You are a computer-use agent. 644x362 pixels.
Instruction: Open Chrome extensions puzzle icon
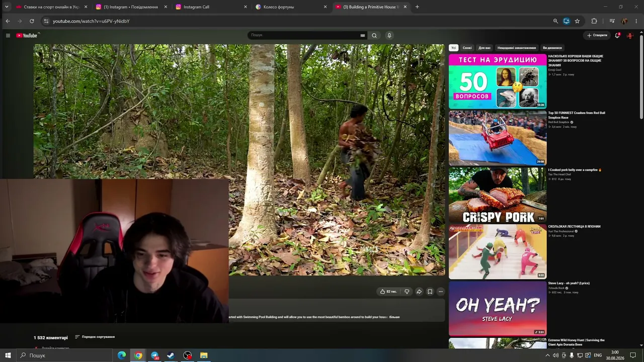click(x=594, y=21)
